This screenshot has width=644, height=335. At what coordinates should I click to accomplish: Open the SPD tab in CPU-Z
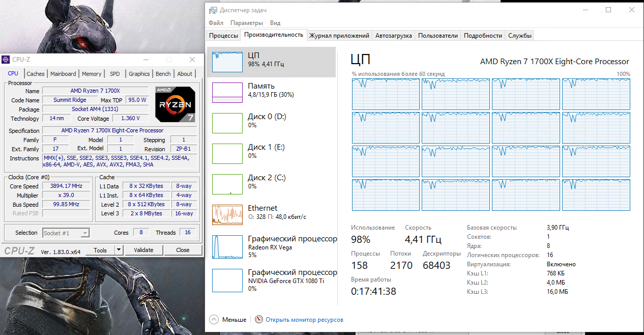(x=115, y=74)
